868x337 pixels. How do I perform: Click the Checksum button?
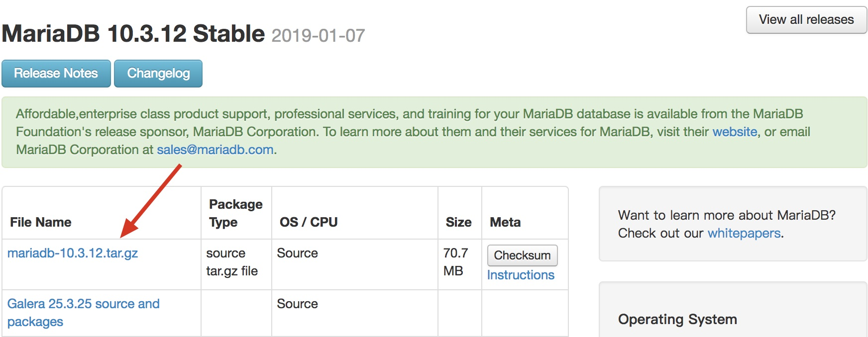[x=522, y=255]
